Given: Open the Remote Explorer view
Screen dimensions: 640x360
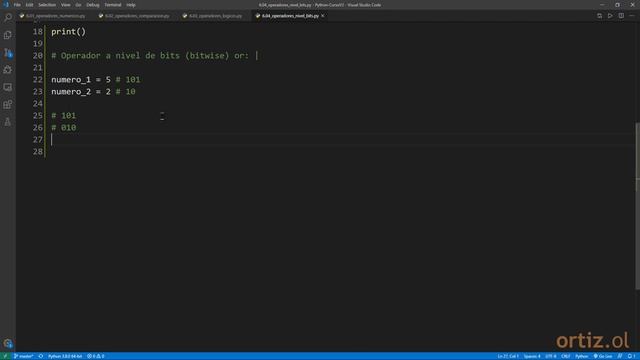Looking at the screenshot, I should [x=8, y=87].
